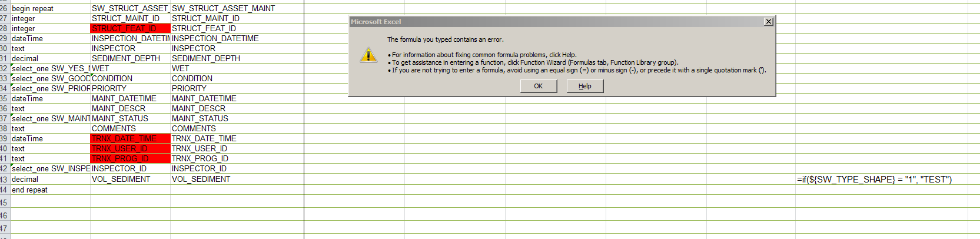Click the VOL_SEDIMENT label cell in the rightmost text column
The image size is (980, 239).
coord(201,179)
